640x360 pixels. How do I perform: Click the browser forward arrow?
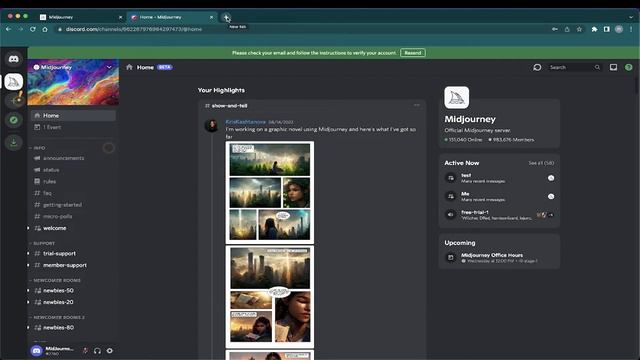(x=20, y=29)
